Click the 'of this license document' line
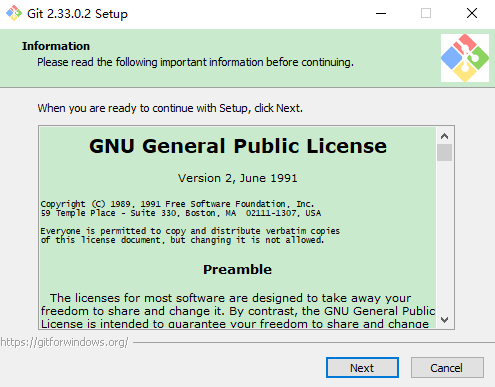Screen dimensions: 495x387 pyautogui.click(x=182, y=240)
